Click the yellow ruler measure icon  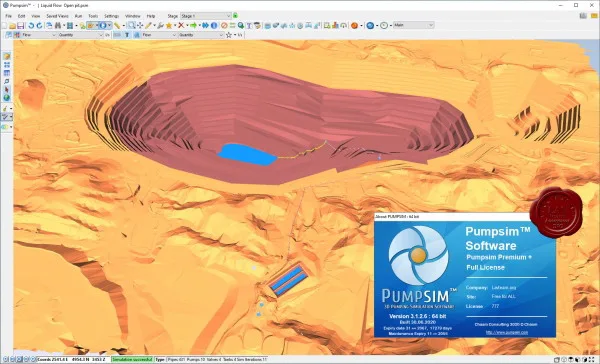tap(117, 26)
